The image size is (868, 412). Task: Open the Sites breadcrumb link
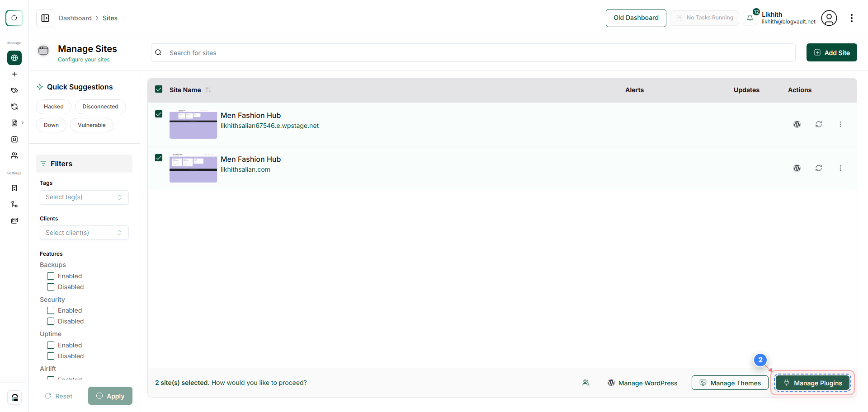coord(110,18)
